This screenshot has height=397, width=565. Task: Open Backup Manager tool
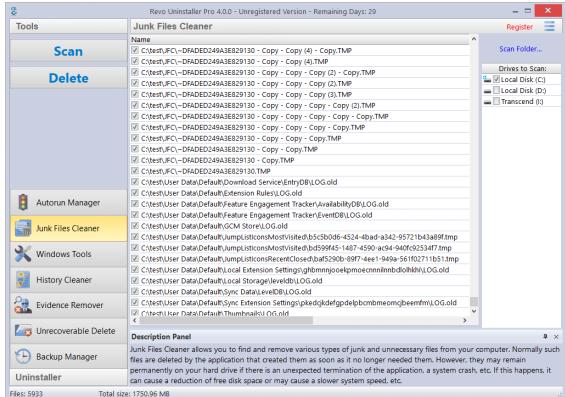pos(68,357)
